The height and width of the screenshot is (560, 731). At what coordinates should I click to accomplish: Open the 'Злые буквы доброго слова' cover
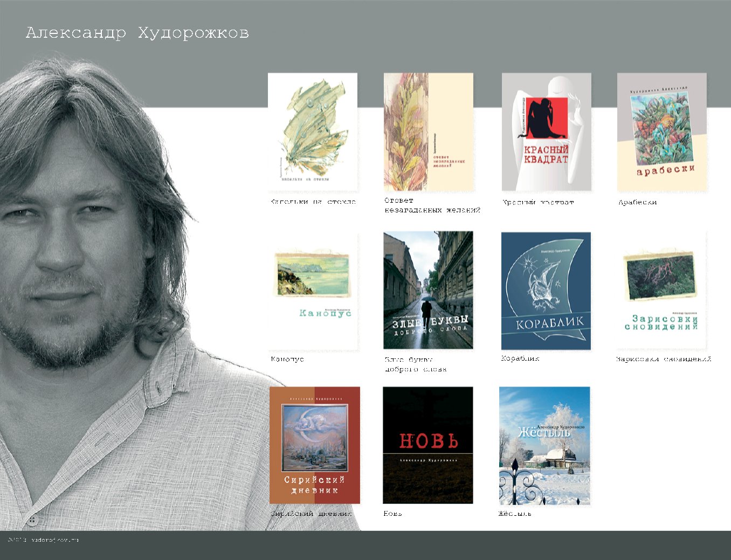428,290
